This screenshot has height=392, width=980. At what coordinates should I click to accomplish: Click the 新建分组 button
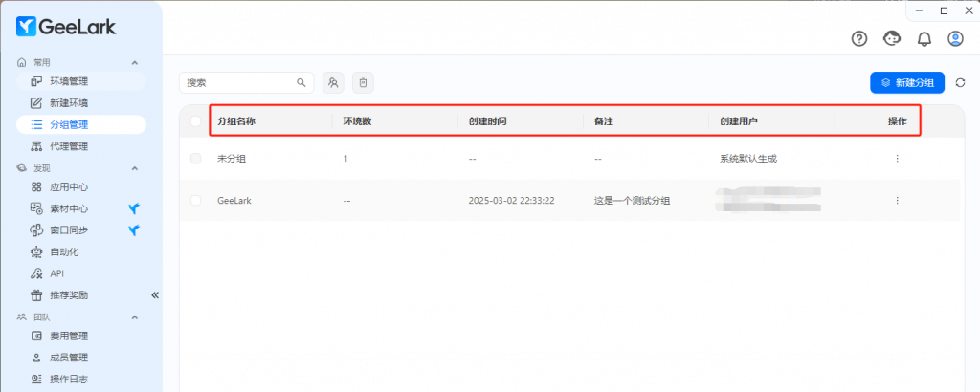pyautogui.click(x=907, y=83)
